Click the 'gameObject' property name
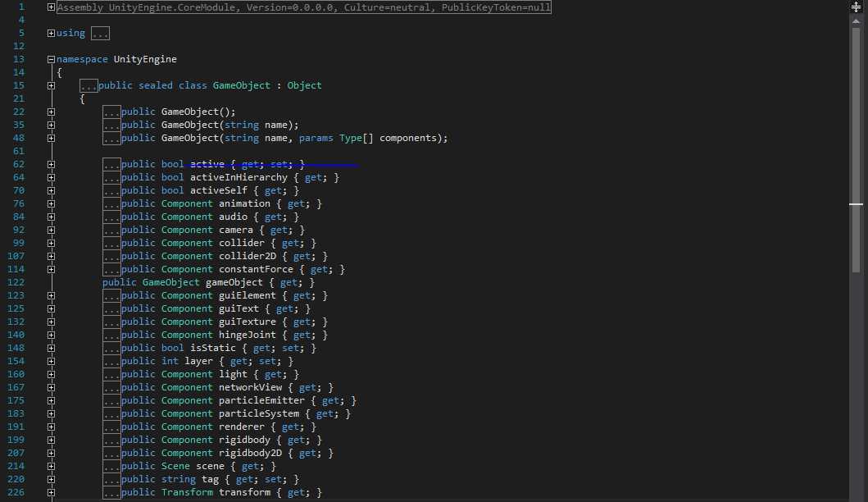This screenshot has height=502, width=868. (234, 283)
